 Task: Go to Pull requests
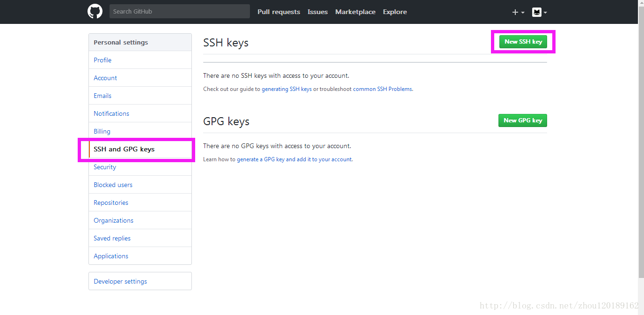pyautogui.click(x=278, y=12)
